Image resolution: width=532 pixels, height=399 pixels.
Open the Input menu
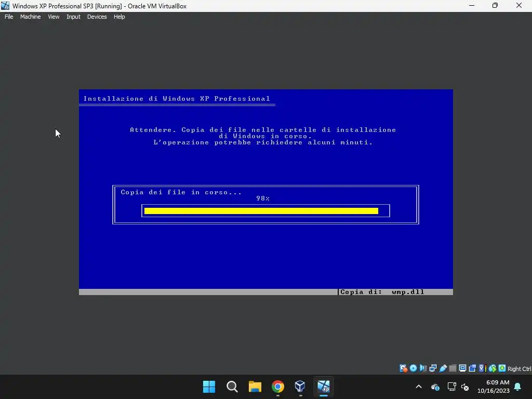(73, 17)
